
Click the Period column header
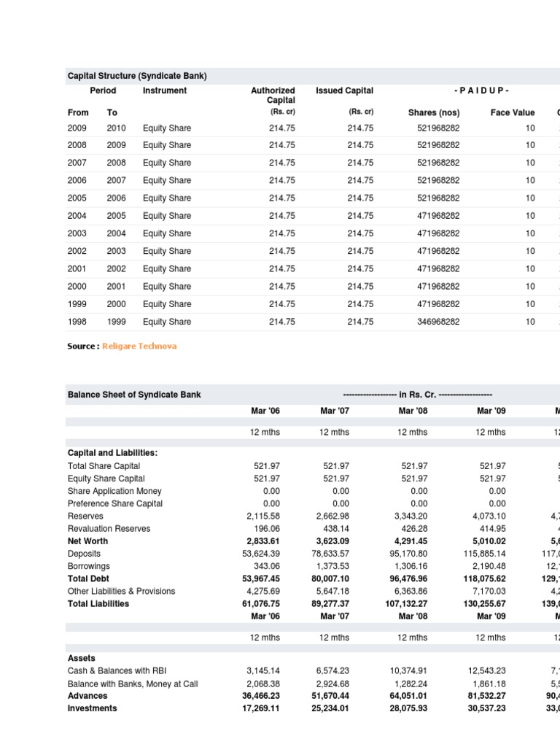[103, 90]
